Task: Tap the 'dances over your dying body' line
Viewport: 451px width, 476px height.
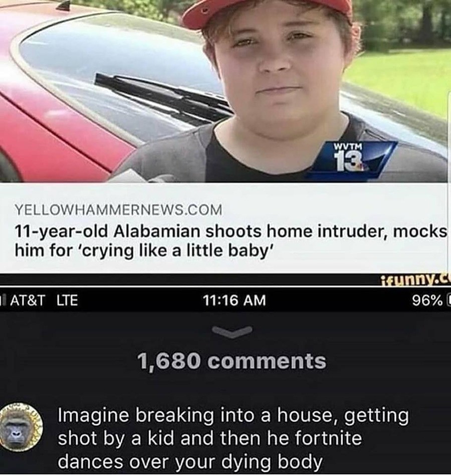Action: point(190,461)
